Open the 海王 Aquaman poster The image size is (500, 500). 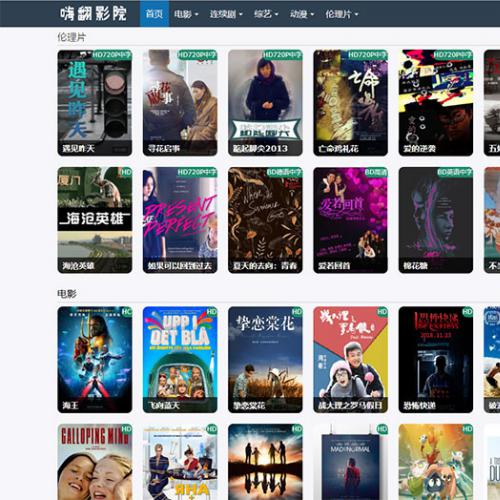click(x=95, y=360)
